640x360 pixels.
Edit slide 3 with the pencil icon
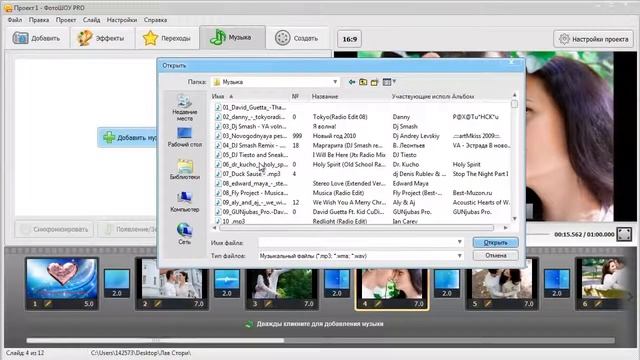pos(268,304)
